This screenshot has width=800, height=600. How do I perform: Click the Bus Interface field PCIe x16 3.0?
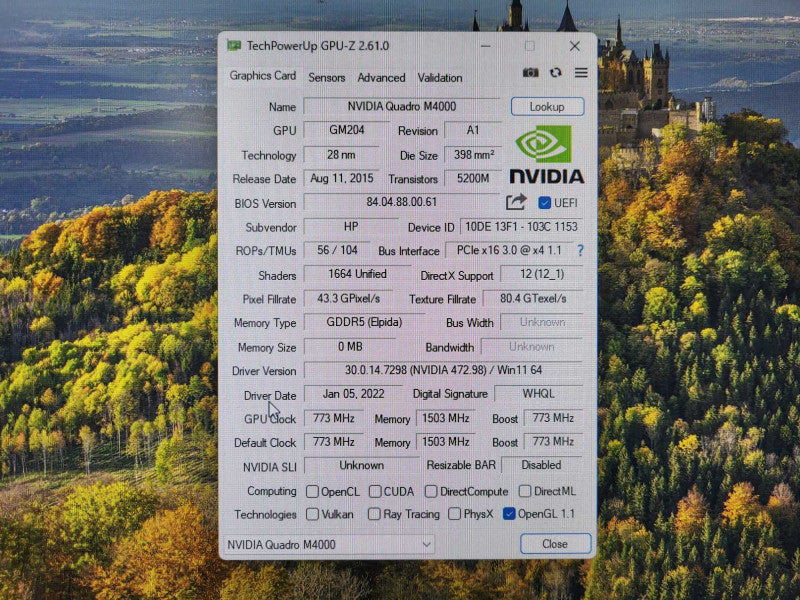tap(509, 250)
